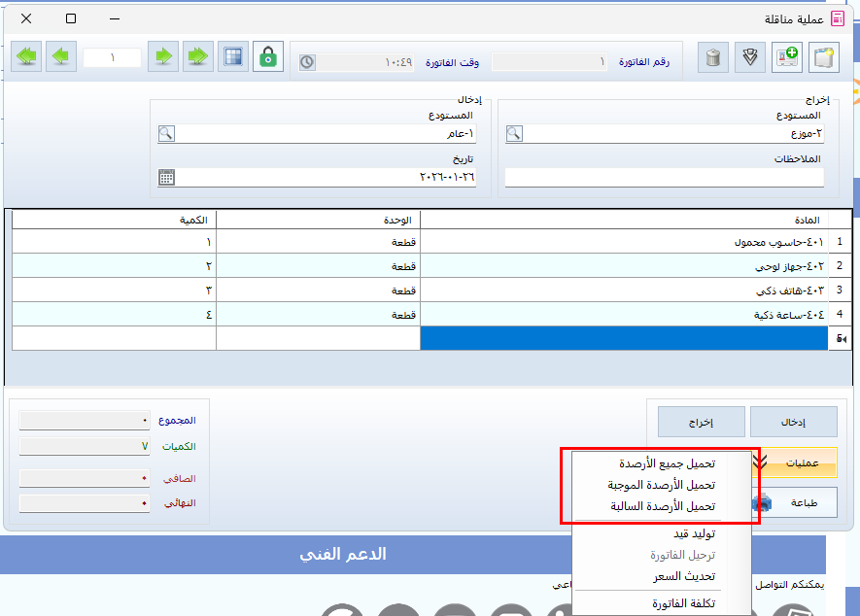This screenshot has height=616, width=860.
Task: Toggle the green padlock lock button
Action: click(x=268, y=57)
